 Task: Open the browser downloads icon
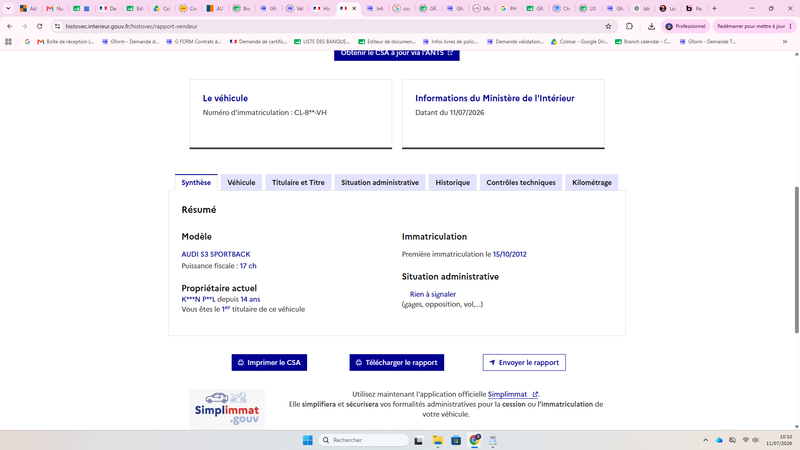pos(651,26)
